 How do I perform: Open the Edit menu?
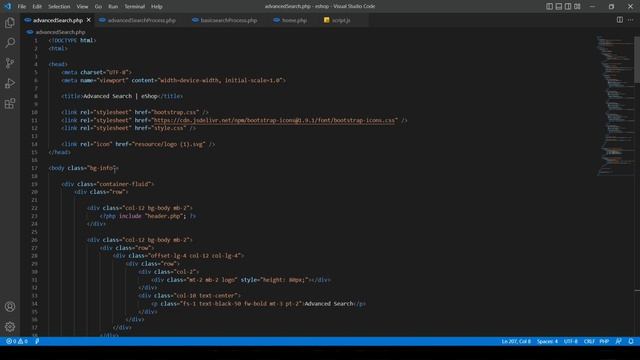click(37, 7)
